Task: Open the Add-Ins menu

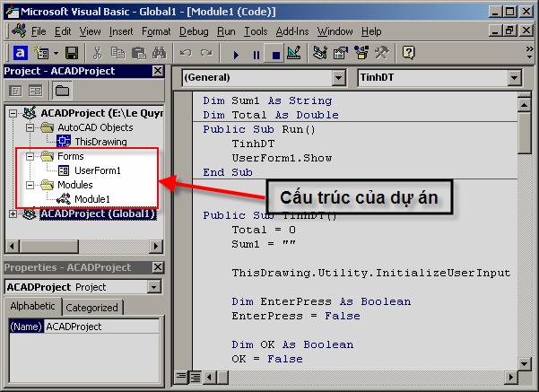Action: [x=292, y=31]
